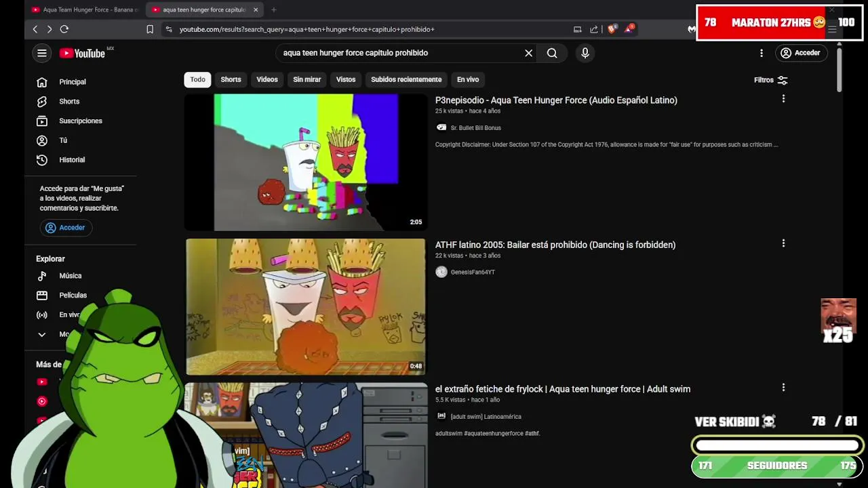Click the YouTube logo
Viewport: 868px width, 488px height.
[x=82, y=53]
